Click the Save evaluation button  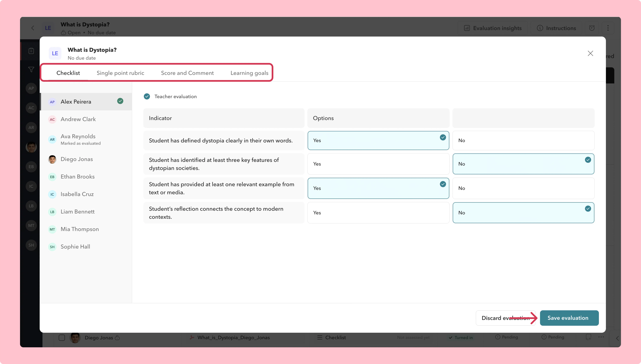[x=569, y=318]
